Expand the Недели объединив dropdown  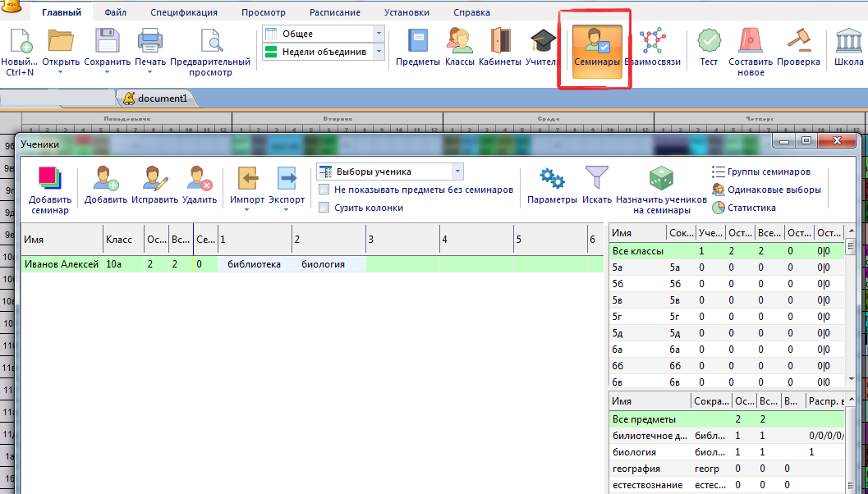point(379,52)
